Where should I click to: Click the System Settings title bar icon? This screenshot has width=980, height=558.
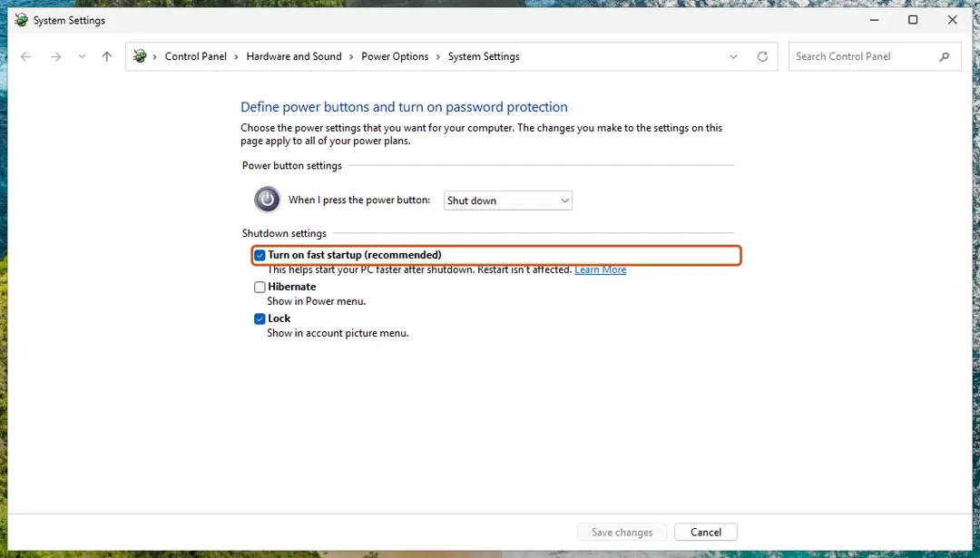click(x=21, y=20)
